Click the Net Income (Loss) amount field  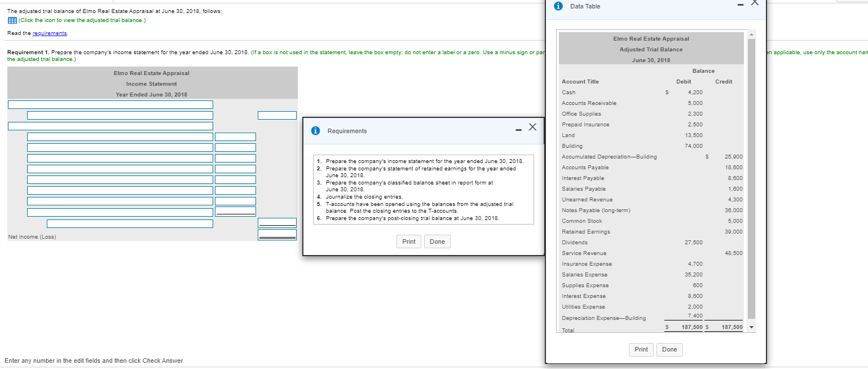(x=277, y=234)
